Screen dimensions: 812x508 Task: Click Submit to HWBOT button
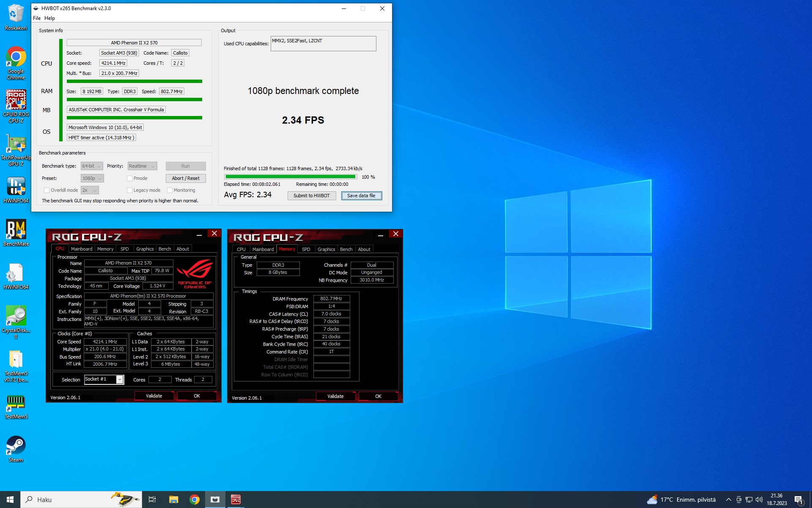coord(312,196)
